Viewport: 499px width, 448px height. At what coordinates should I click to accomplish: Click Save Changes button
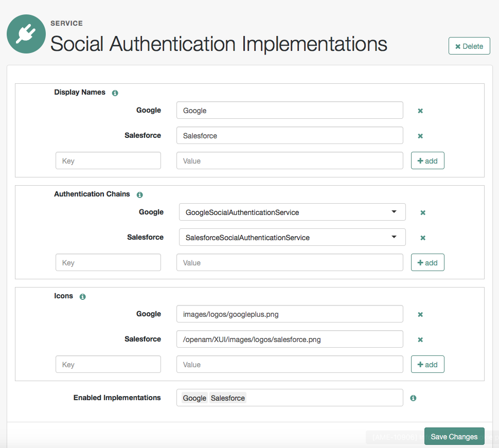point(454,436)
